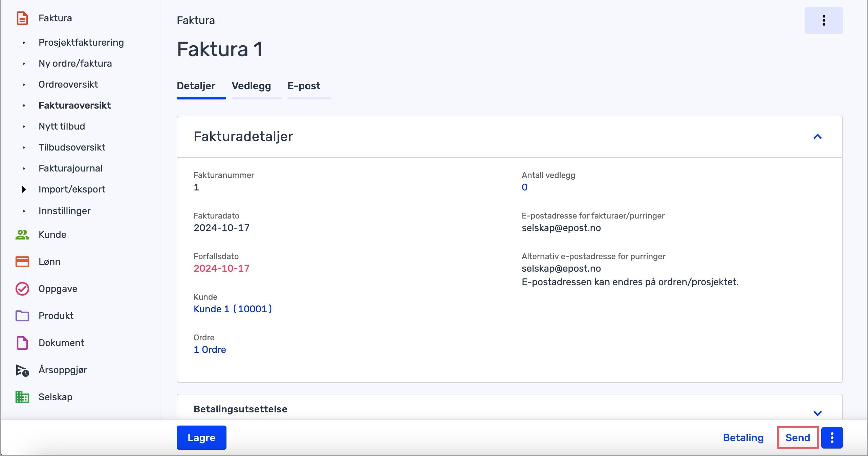Screen dimensions: 868x456
Task: Click the purple Produkt folder icon
Action: (x=22, y=316)
